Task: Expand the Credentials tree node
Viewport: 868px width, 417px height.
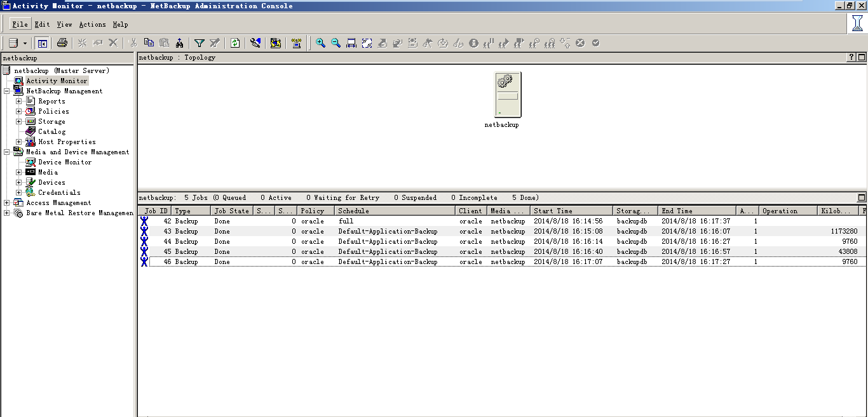Action: click(x=19, y=192)
